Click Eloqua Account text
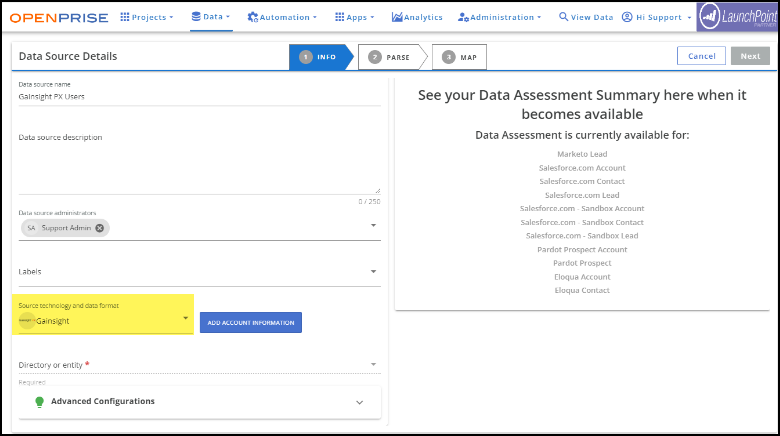 [582, 277]
